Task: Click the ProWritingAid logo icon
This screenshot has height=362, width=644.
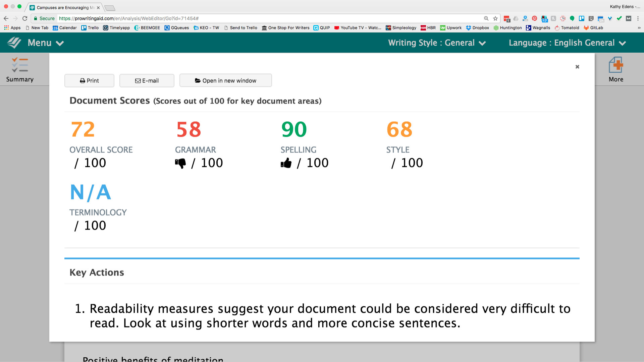Action: [14, 43]
